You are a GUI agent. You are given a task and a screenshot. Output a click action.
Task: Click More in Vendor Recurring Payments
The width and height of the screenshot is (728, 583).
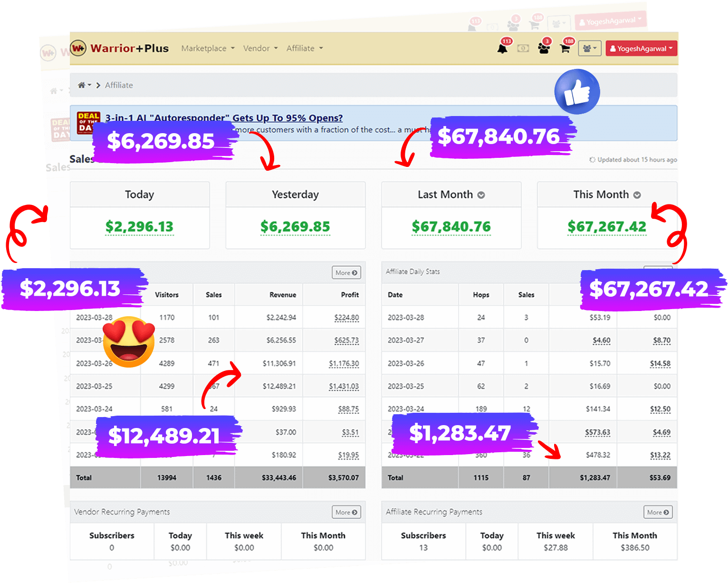click(346, 512)
